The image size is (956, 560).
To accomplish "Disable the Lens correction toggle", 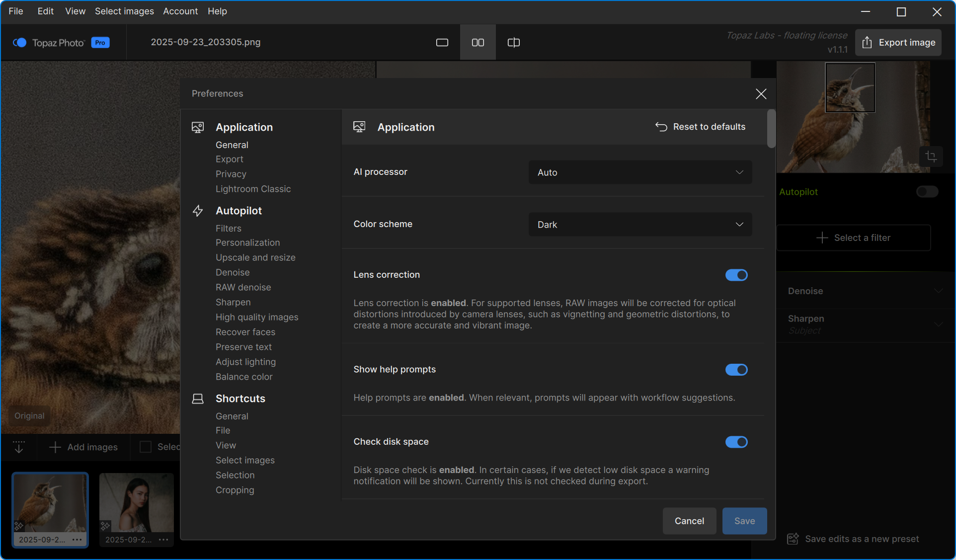I will pos(736,275).
